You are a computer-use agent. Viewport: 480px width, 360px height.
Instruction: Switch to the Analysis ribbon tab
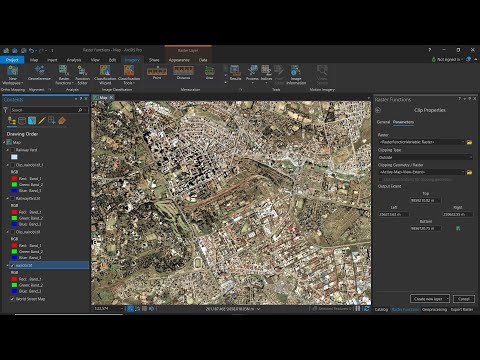74,60
